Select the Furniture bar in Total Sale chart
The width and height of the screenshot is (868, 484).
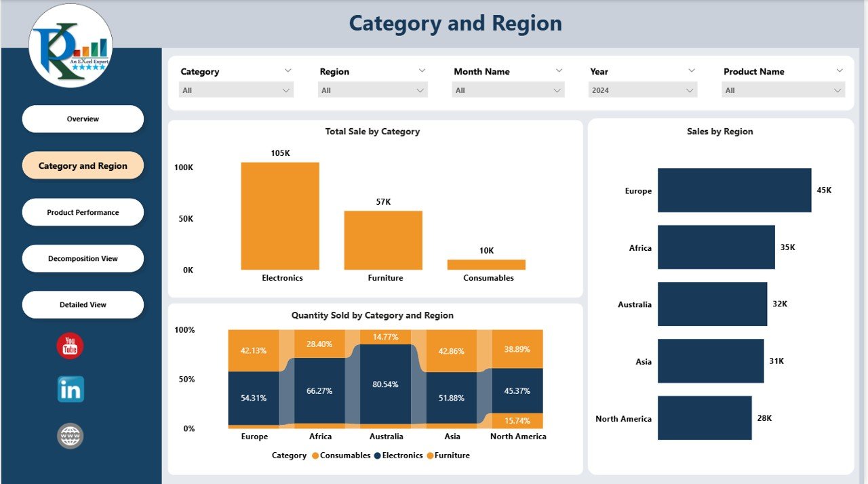383,241
